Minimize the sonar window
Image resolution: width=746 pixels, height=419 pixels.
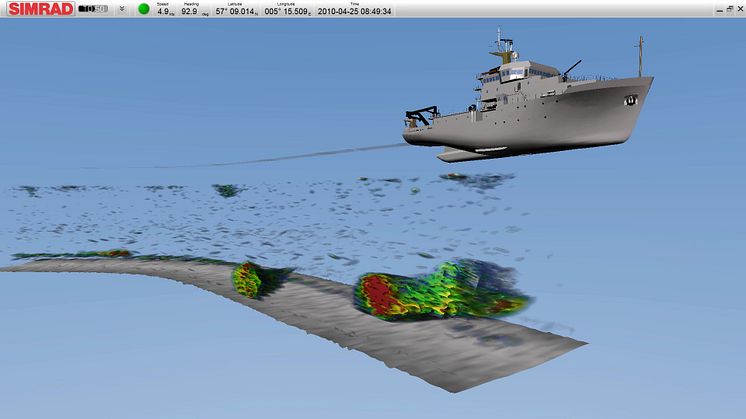pyautogui.click(x=719, y=10)
